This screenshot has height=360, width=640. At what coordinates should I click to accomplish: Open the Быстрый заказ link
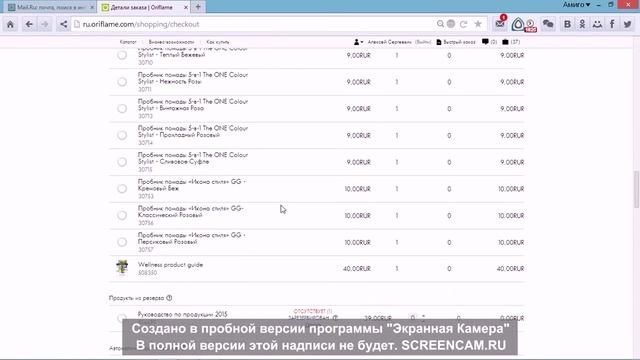(x=459, y=42)
